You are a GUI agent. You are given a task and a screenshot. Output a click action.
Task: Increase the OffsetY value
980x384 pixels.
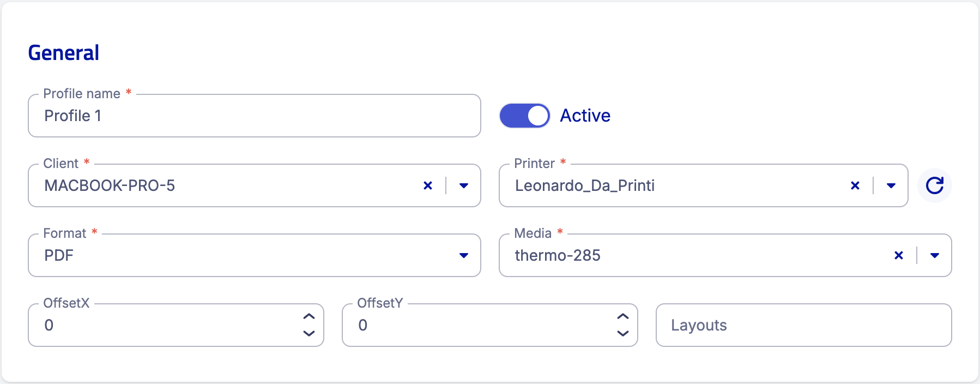pyautogui.click(x=623, y=316)
